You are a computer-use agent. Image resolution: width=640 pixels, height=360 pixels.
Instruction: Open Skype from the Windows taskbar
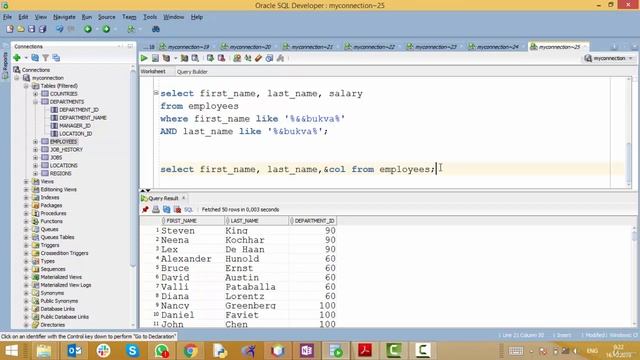pyautogui.click(x=132, y=350)
